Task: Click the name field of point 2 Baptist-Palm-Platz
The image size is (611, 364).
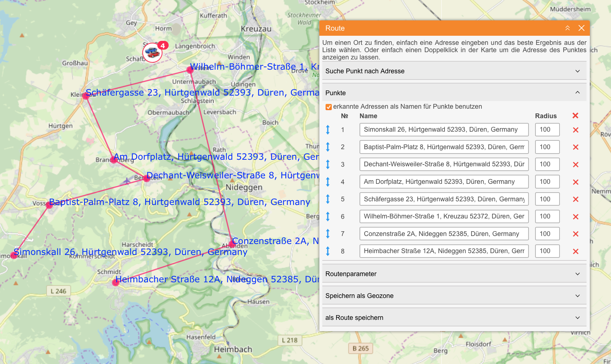Action: 443,147
